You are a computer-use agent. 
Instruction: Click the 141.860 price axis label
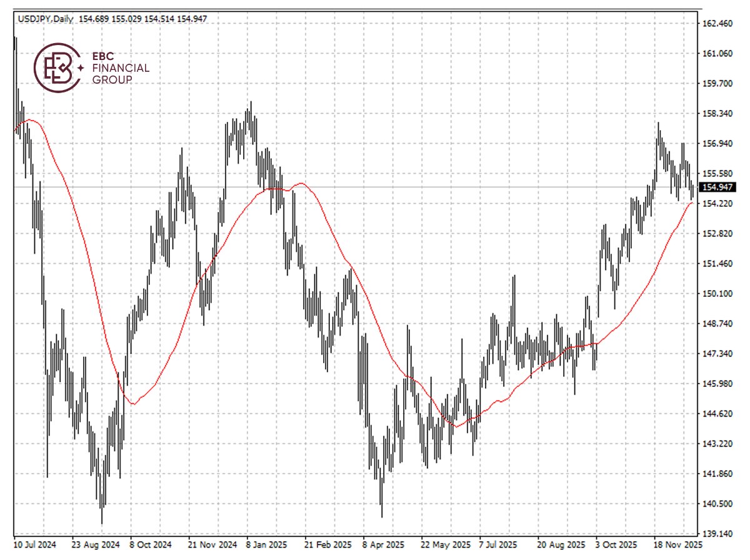(x=717, y=474)
